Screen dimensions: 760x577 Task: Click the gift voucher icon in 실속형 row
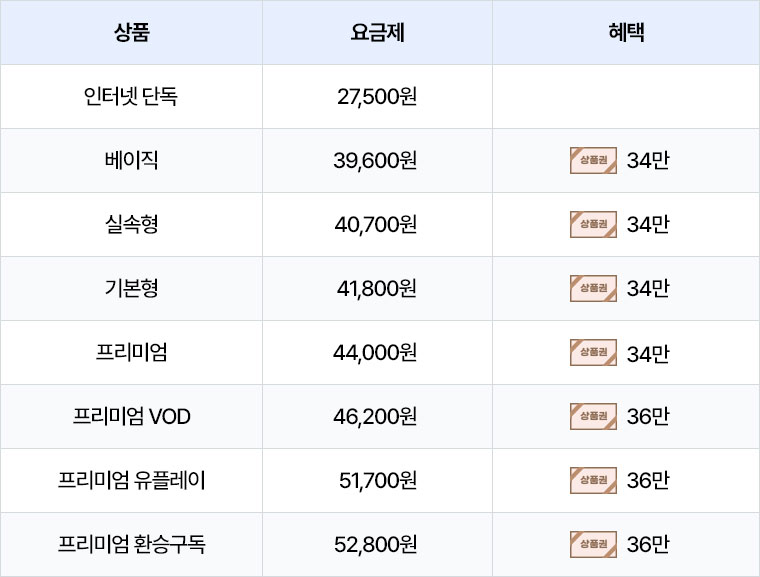(x=593, y=224)
